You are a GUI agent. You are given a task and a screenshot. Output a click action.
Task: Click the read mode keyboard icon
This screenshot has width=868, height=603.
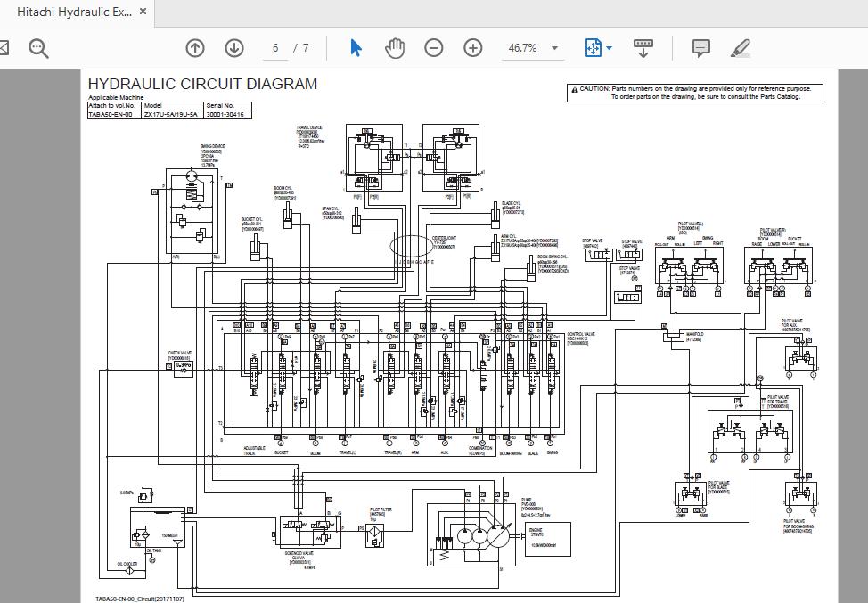point(643,48)
